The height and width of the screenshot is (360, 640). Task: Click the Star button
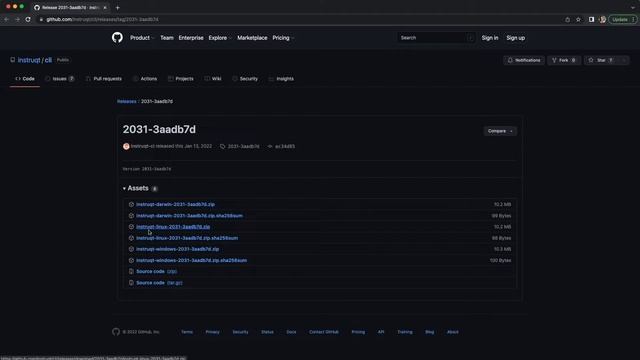(x=600, y=60)
